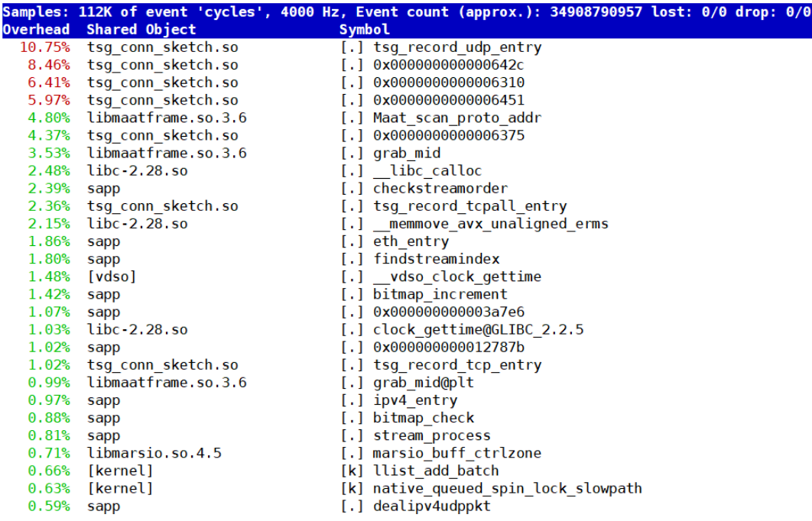Click the Overhead column header
Screen dimensions: 812x521
(36, 30)
